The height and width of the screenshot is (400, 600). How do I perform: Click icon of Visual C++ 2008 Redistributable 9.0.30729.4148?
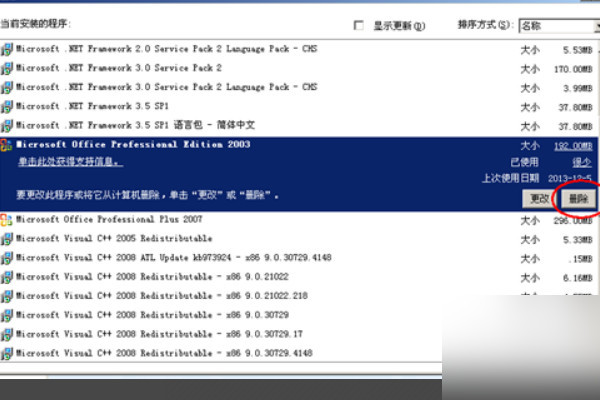tap(7, 354)
